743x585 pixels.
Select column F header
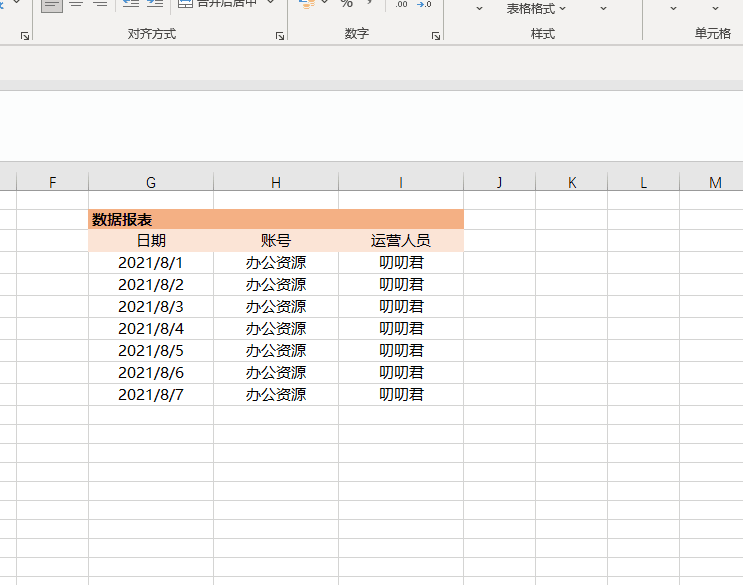point(53,182)
